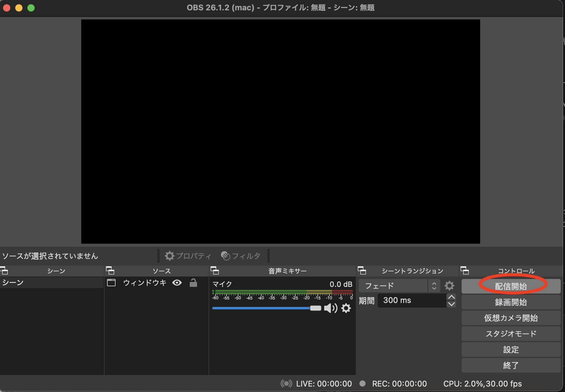
Task: Click the window source icon beside ウィンドウキ
Action: (x=111, y=283)
